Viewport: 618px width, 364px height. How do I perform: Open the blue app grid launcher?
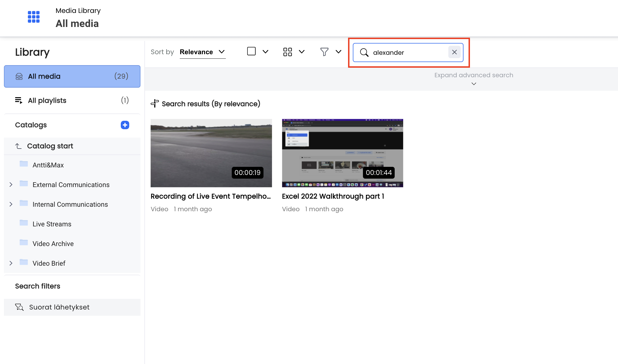(x=34, y=17)
